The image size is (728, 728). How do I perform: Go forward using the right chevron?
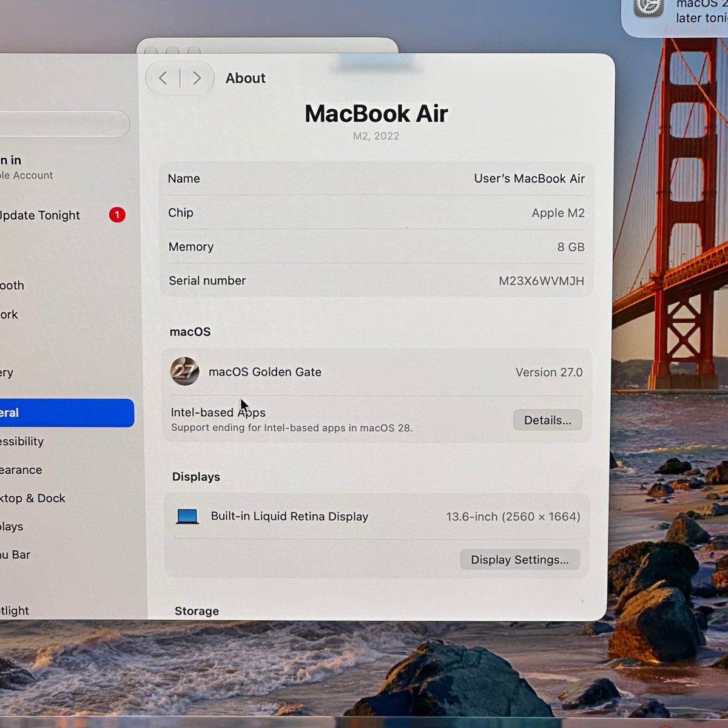coord(197,78)
